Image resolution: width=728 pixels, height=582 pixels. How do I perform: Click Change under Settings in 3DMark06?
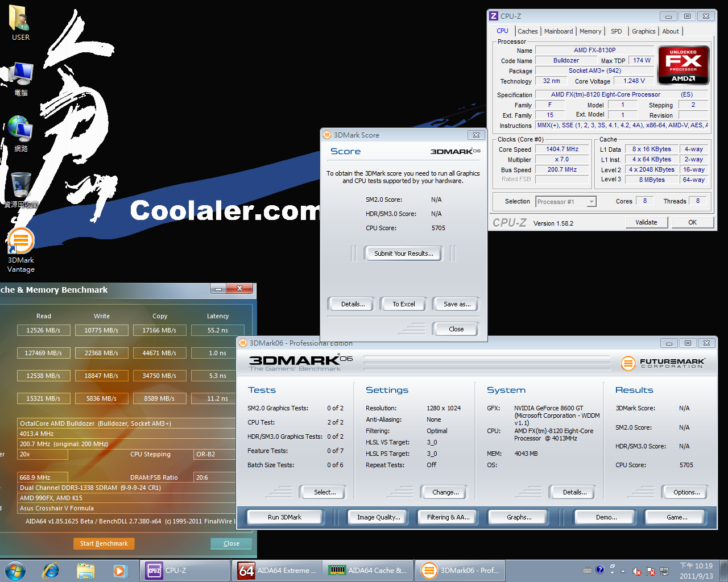tap(445, 492)
